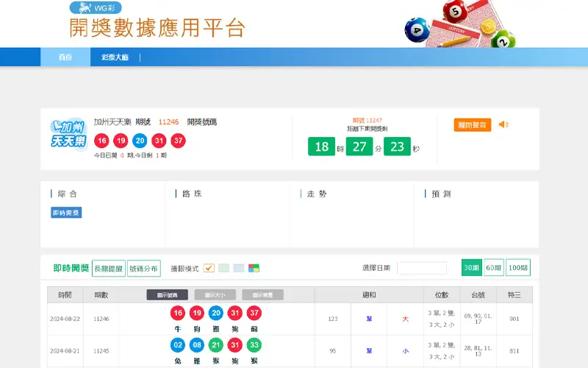Show 30期 results
Image resolution: width=588 pixels, height=368 pixels.
coord(471,268)
